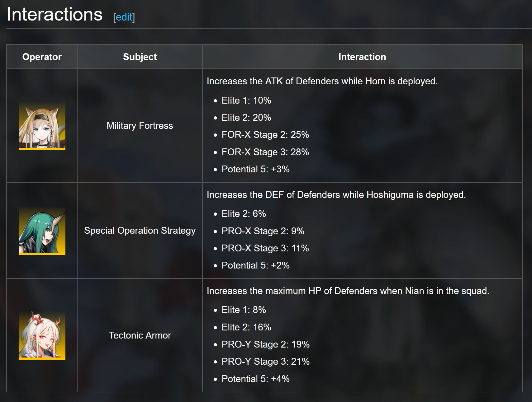Click the FOR-X Stage 3: 28% entry

click(265, 152)
